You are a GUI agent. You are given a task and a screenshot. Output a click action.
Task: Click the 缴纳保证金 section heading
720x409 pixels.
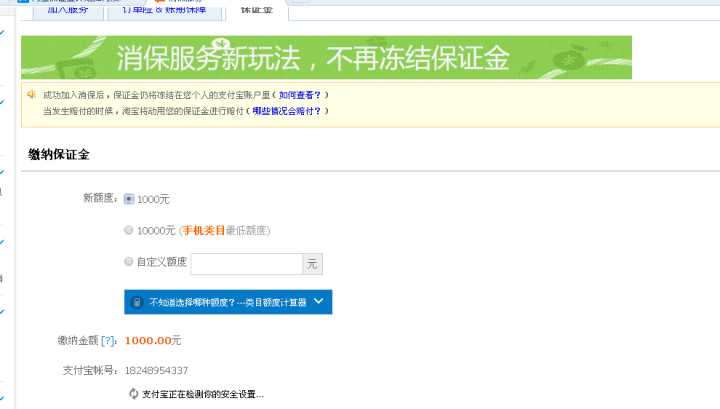(58, 154)
